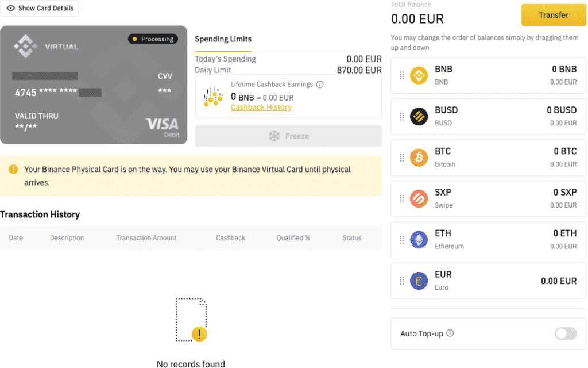
Task: Click the BNB row drag handle
Action: tap(401, 75)
